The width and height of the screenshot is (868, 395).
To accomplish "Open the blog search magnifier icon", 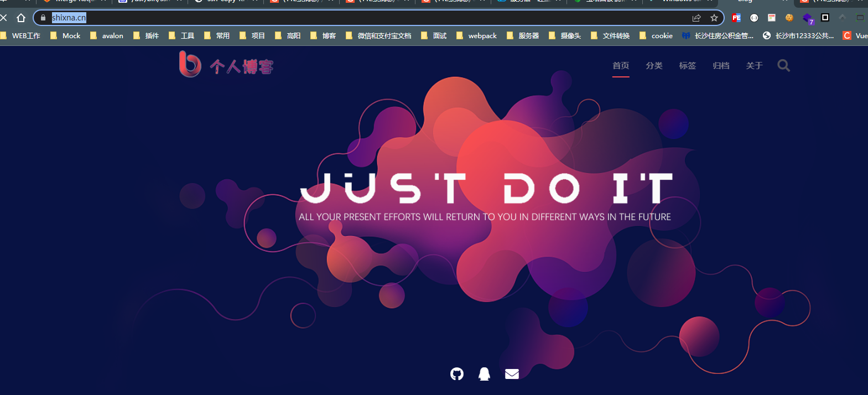I will click(783, 66).
